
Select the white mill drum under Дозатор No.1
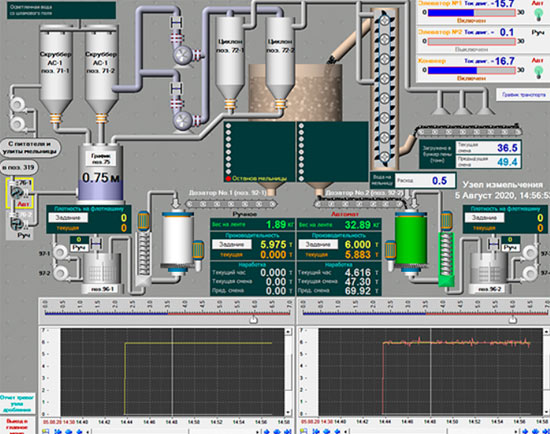[x=177, y=241]
